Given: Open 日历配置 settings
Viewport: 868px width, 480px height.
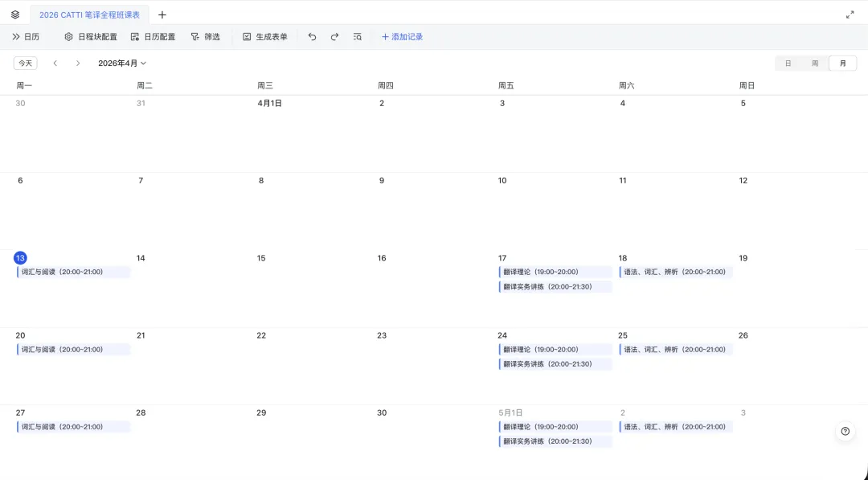Looking at the screenshot, I should (153, 37).
